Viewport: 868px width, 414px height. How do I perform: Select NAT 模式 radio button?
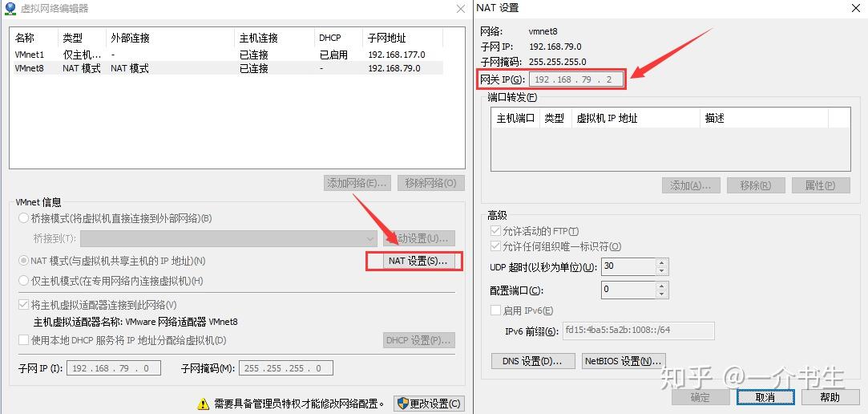24,261
